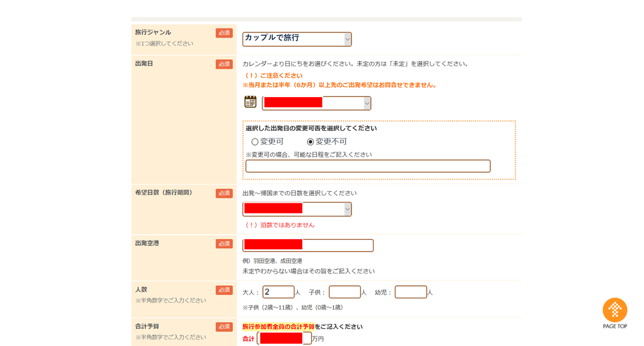Select the 変更可 radio button
Screen dimensions: 644x346
[255, 142]
